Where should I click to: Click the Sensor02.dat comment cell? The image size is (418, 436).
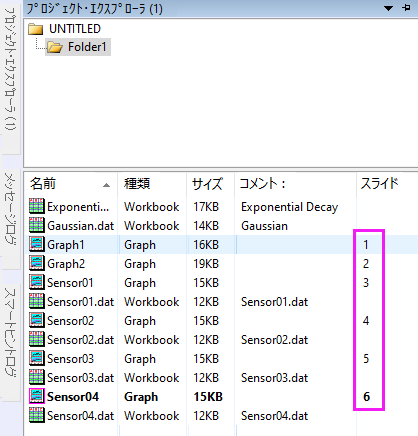(274, 340)
